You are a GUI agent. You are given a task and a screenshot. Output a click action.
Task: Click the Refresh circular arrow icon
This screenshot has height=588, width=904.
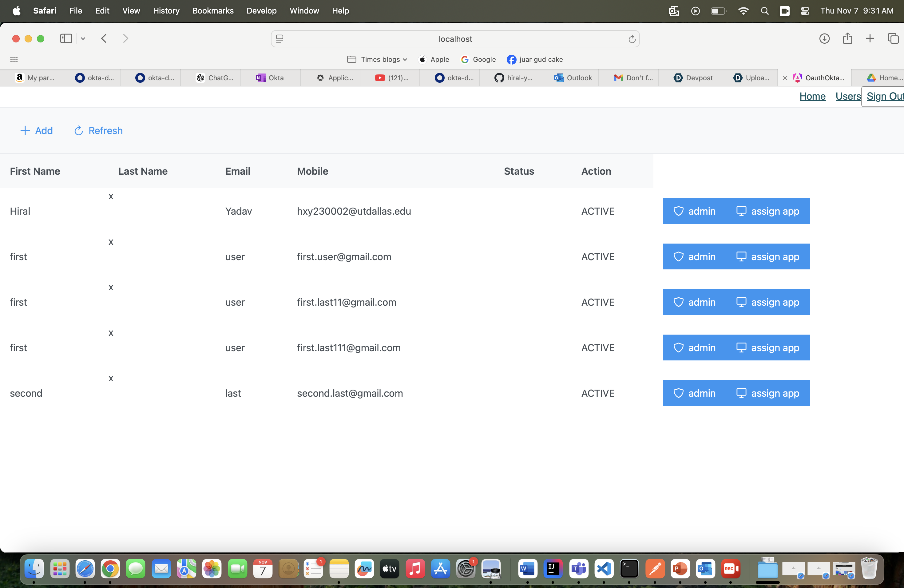79,131
